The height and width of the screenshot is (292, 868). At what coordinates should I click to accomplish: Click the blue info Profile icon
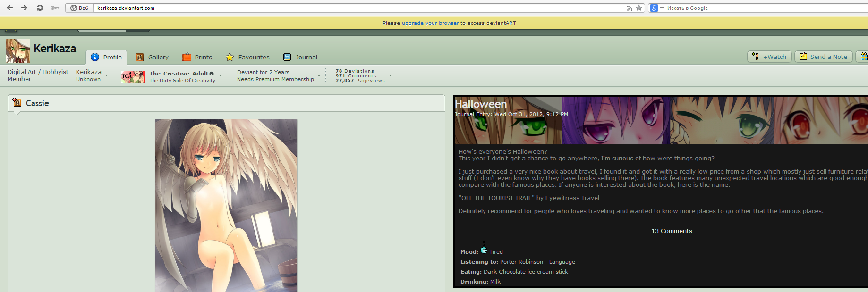tap(95, 57)
